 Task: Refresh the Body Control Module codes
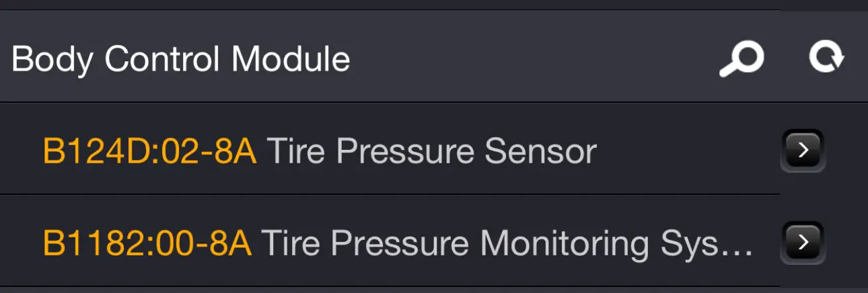[826, 58]
